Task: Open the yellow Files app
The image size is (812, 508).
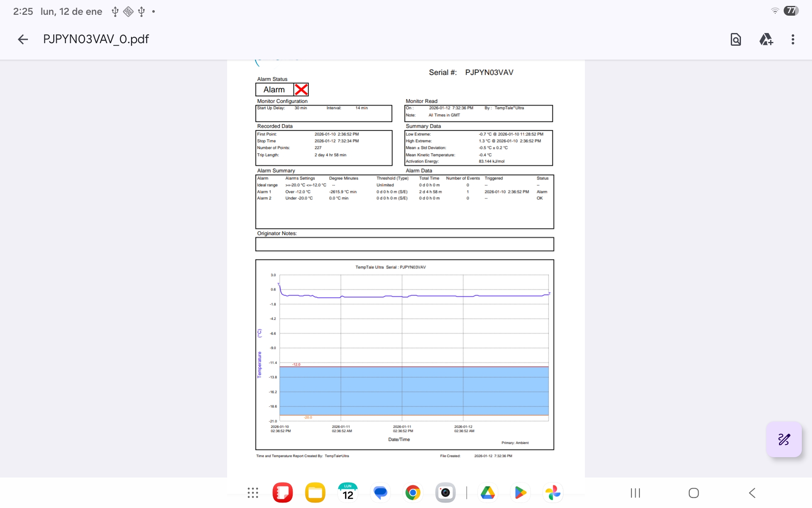Action: (315, 493)
